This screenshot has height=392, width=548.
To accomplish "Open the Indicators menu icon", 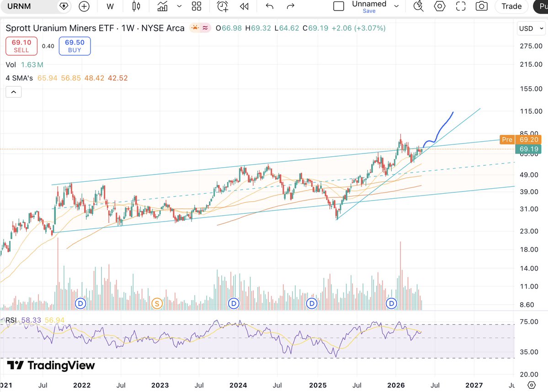I will [163, 6].
